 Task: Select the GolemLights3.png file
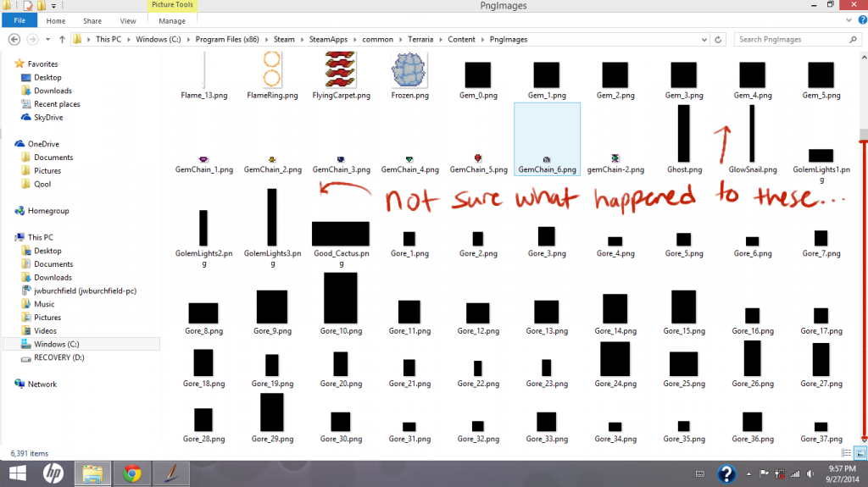(x=272, y=217)
